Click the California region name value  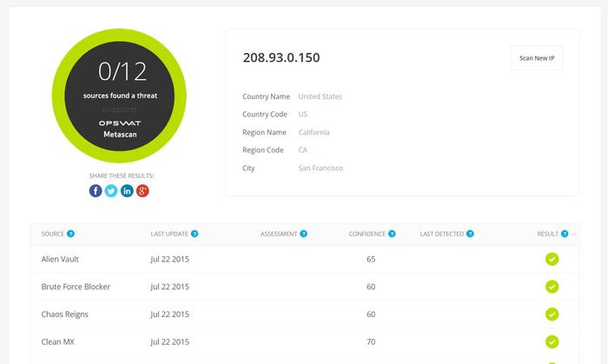pos(314,132)
